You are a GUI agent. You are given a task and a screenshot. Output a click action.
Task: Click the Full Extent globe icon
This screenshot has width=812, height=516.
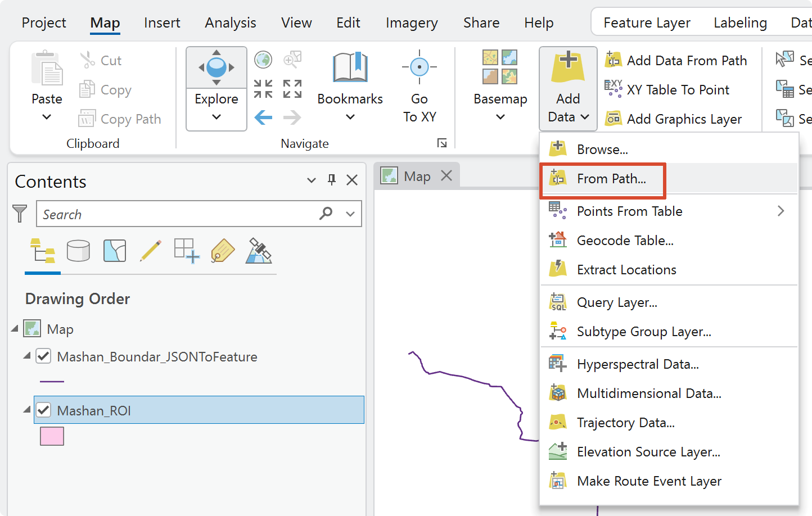click(263, 60)
